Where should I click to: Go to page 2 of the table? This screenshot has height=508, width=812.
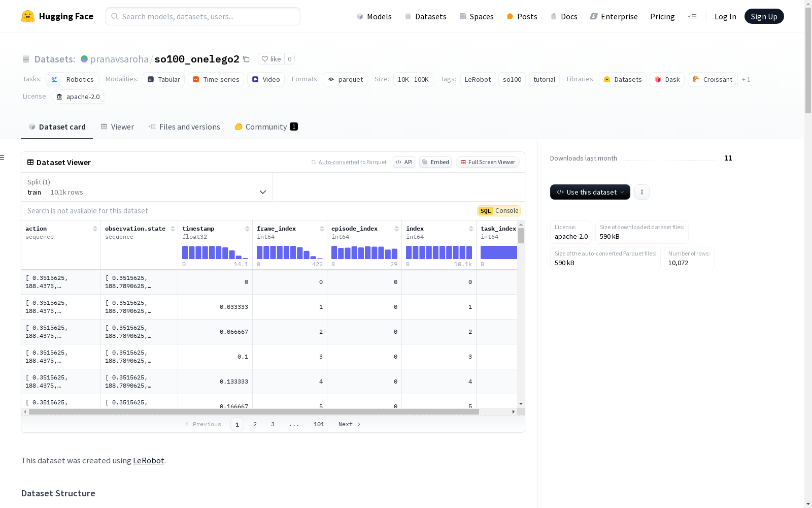click(x=255, y=424)
